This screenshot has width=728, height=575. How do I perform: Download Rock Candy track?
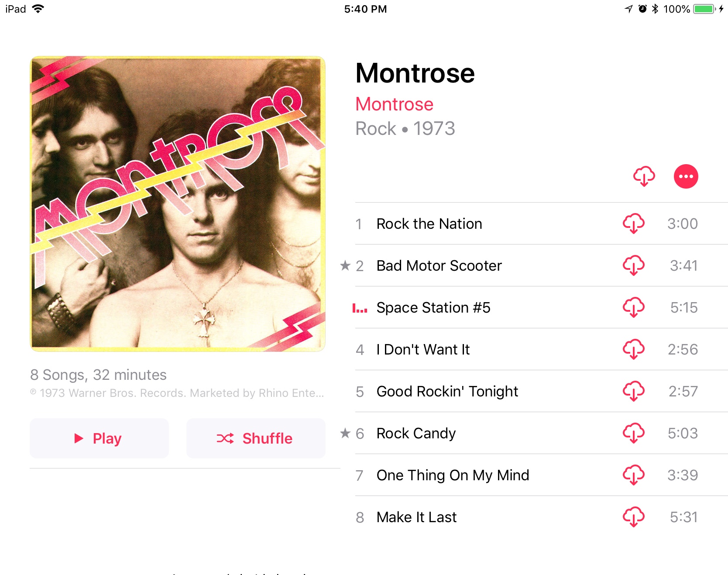tap(633, 433)
